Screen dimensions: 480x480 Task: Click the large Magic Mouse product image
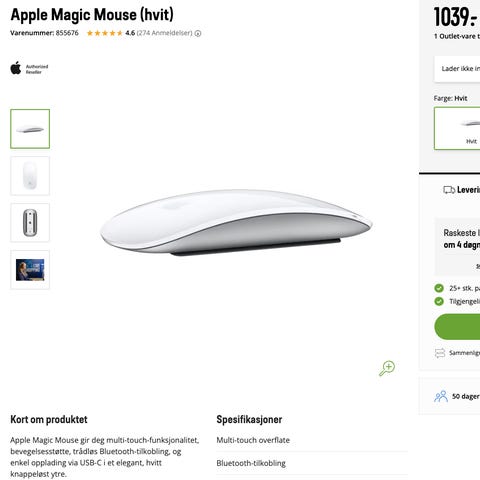236,222
